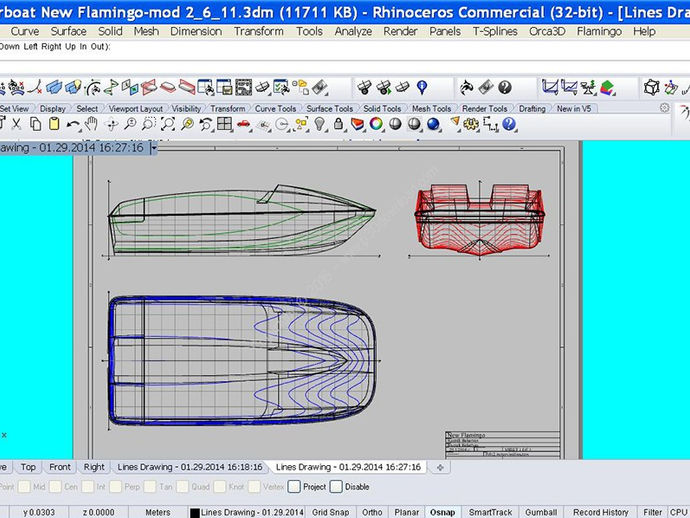
Task: Toggle Gumball in status bar
Action: point(541,512)
